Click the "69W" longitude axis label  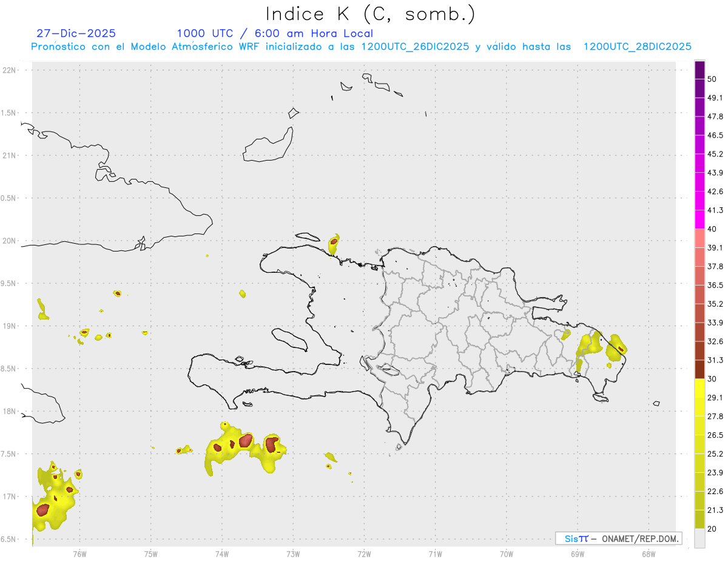point(578,554)
